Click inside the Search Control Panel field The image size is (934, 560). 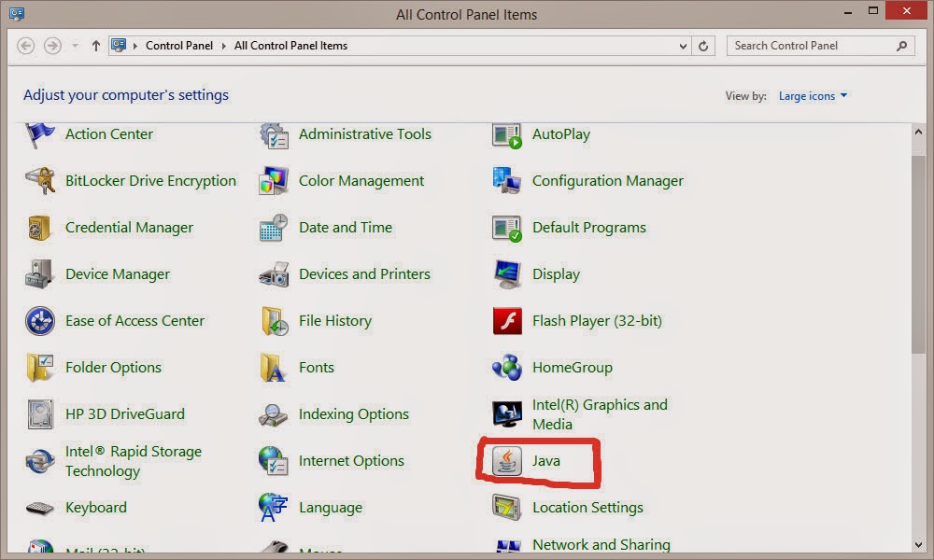813,45
